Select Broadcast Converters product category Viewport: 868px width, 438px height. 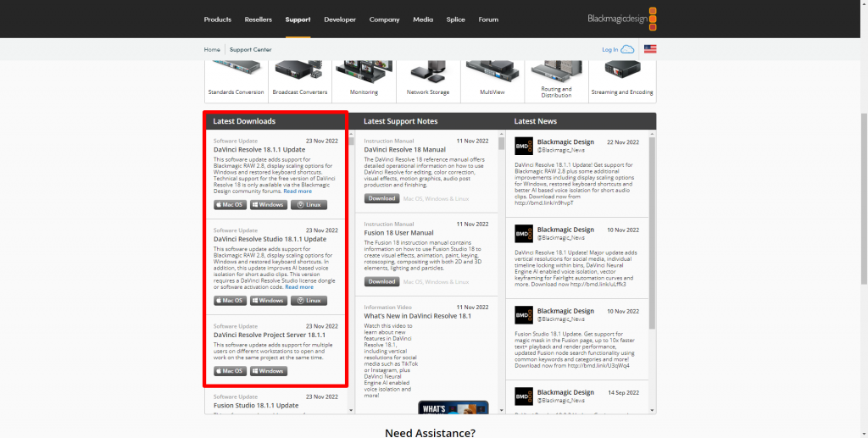click(300, 80)
